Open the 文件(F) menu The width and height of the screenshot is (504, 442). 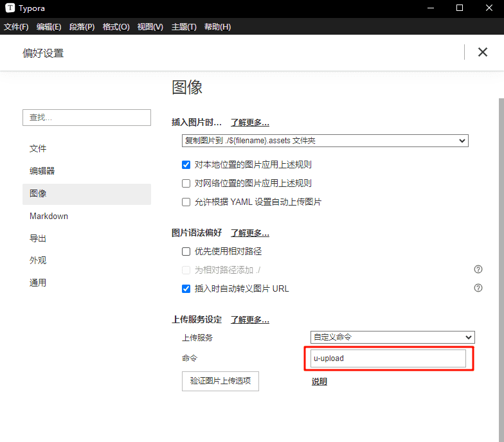coord(16,27)
